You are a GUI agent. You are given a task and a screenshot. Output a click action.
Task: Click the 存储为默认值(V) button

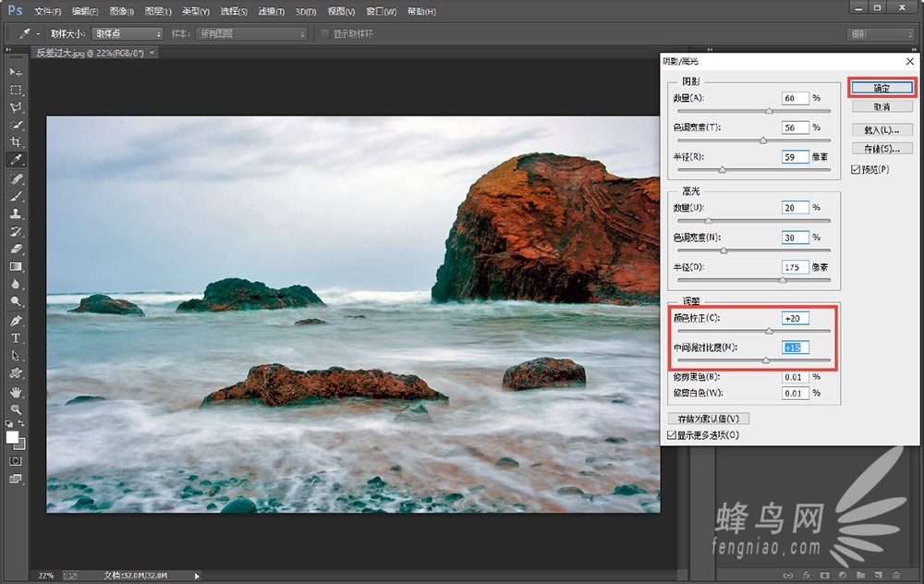pyautogui.click(x=709, y=419)
